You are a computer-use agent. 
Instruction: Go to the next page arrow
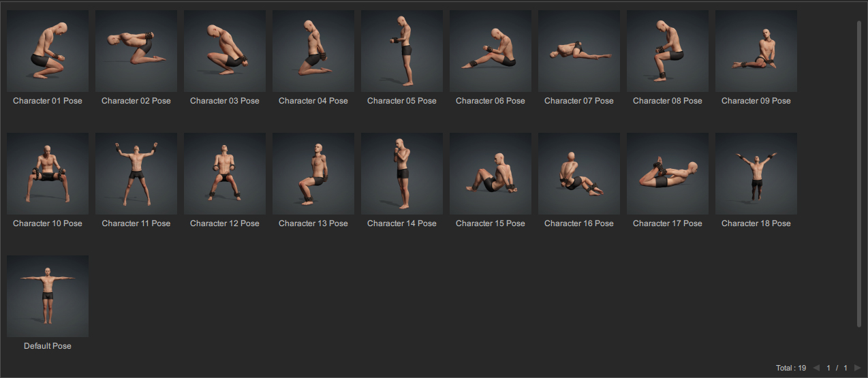click(x=857, y=368)
